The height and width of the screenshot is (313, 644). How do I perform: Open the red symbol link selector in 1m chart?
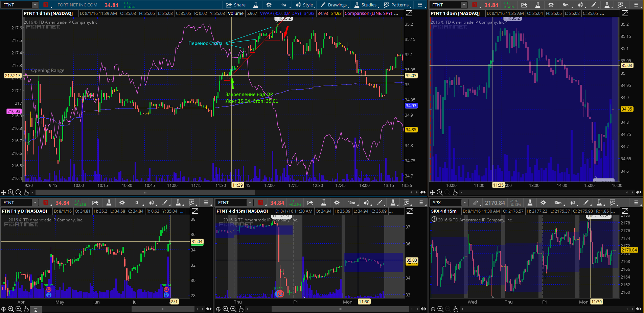46,5
